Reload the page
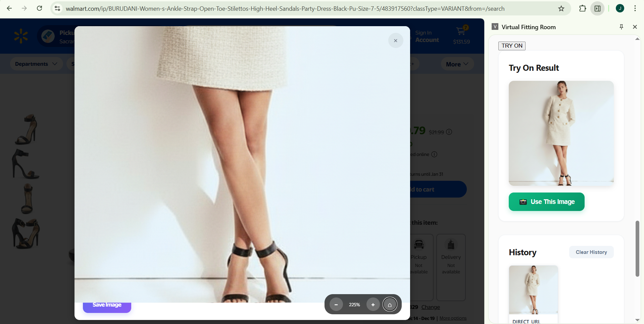 pyautogui.click(x=39, y=8)
